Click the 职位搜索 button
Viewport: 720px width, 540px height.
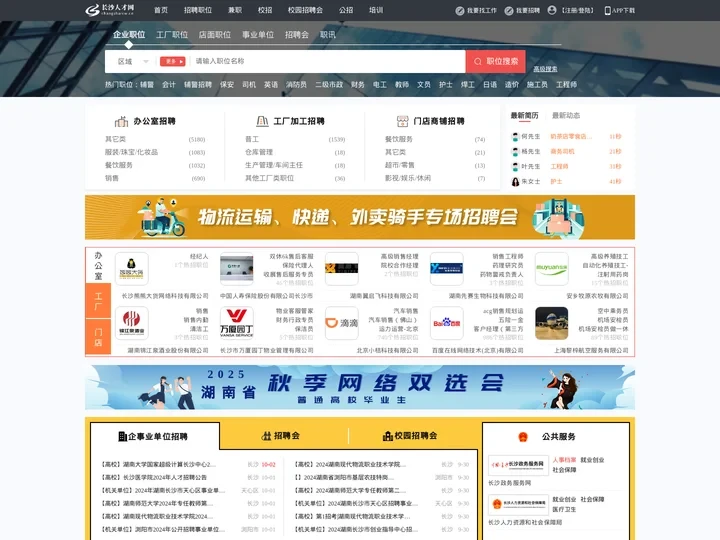pos(496,62)
